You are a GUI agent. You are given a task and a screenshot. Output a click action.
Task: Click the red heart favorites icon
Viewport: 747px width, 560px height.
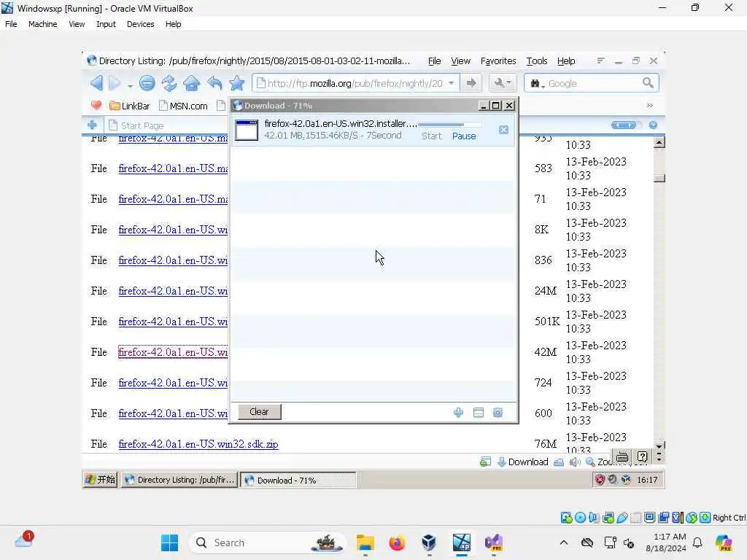[96, 106]
